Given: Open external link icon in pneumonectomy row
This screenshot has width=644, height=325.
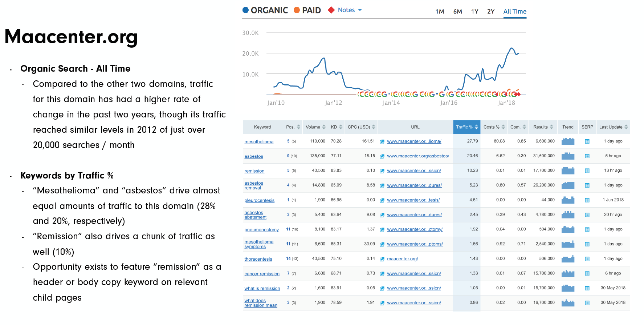Looking at the screenshot, I should 382,230.
